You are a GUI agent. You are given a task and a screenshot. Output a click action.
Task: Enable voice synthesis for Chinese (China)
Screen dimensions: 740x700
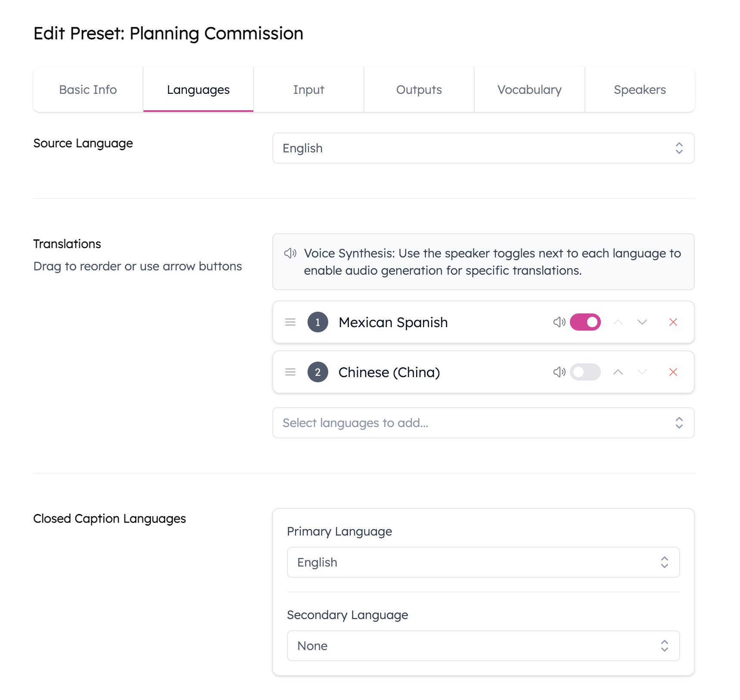(x=585, y=372)
